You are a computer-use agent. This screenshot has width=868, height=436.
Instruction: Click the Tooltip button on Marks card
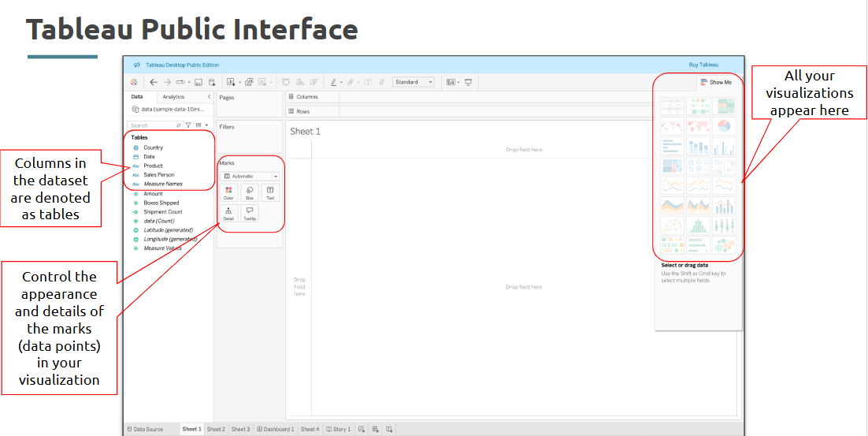point(250,214)
